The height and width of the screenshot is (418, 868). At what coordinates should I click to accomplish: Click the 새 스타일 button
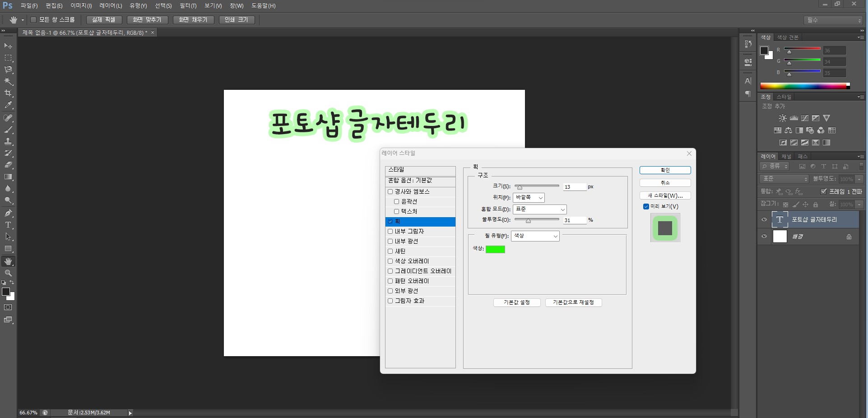665,195
